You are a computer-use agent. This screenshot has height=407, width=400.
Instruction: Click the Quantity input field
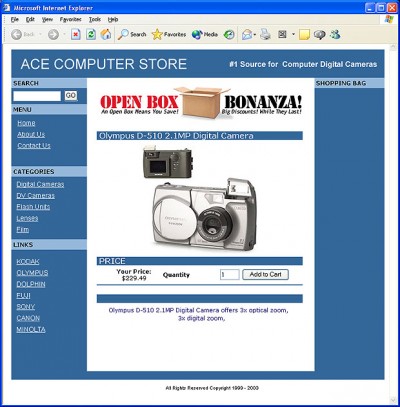[229, 275]
